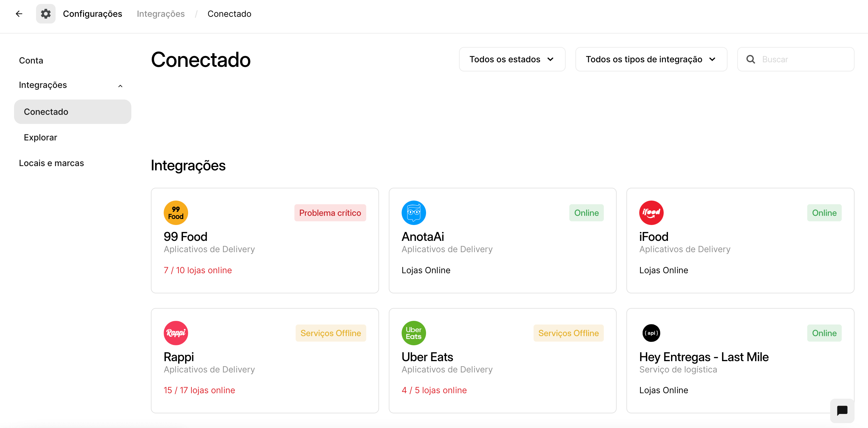The image size is (868, 428).
Task: Click the Uber Eats logo icon
Action: tap(414, 333)
